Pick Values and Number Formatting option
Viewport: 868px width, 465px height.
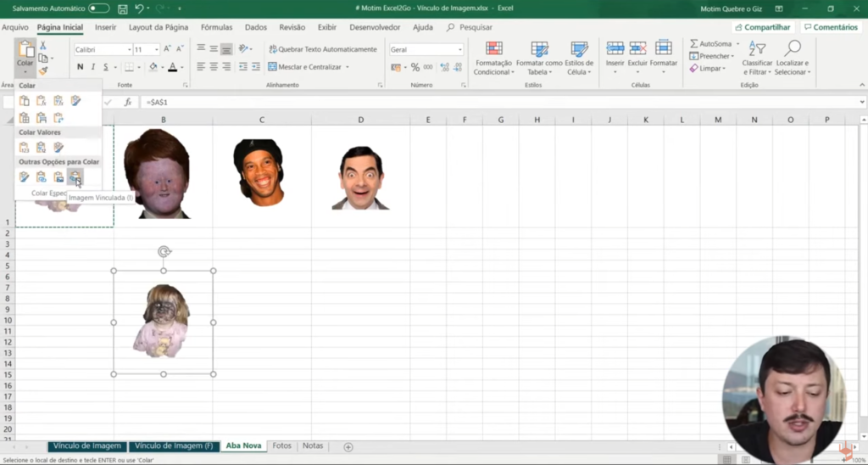pos(41,147)
